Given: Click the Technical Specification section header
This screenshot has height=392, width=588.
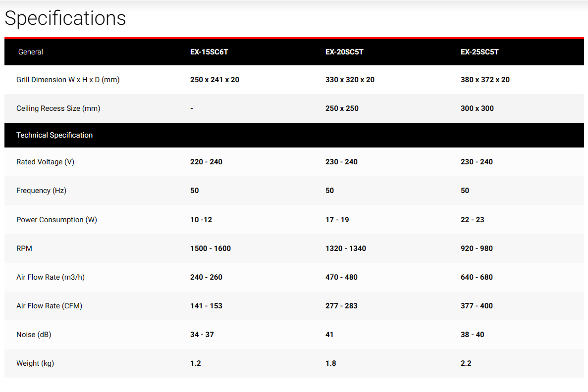Looking at the screenshot, I should tap(54, 135).
